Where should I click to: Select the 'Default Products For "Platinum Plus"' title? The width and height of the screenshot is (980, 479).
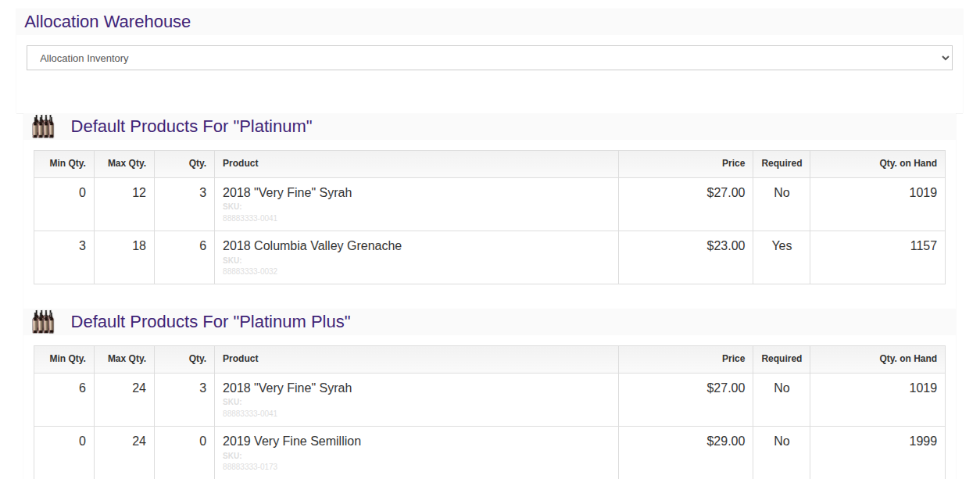pos(210,322)
